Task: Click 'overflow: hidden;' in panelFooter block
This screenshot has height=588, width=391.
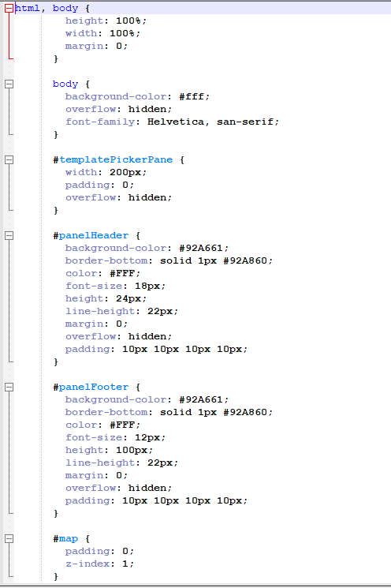Action: 118,488
